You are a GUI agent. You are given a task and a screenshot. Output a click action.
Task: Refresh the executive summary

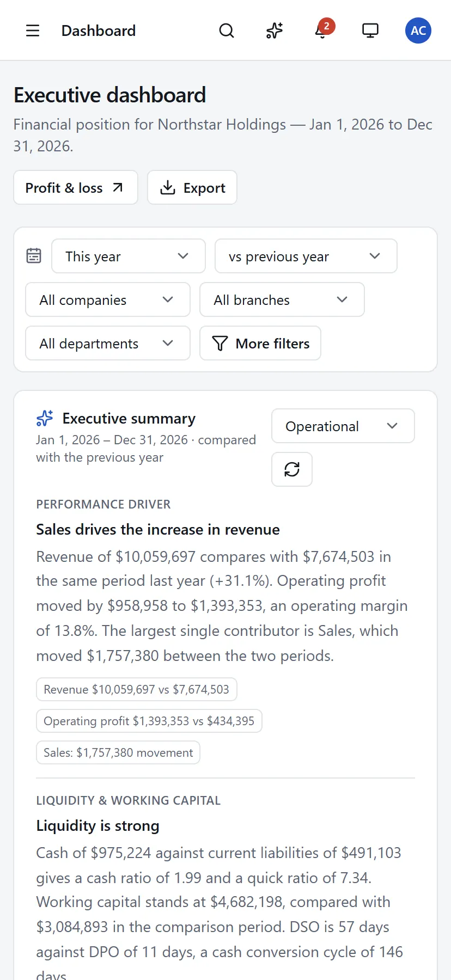292,469
